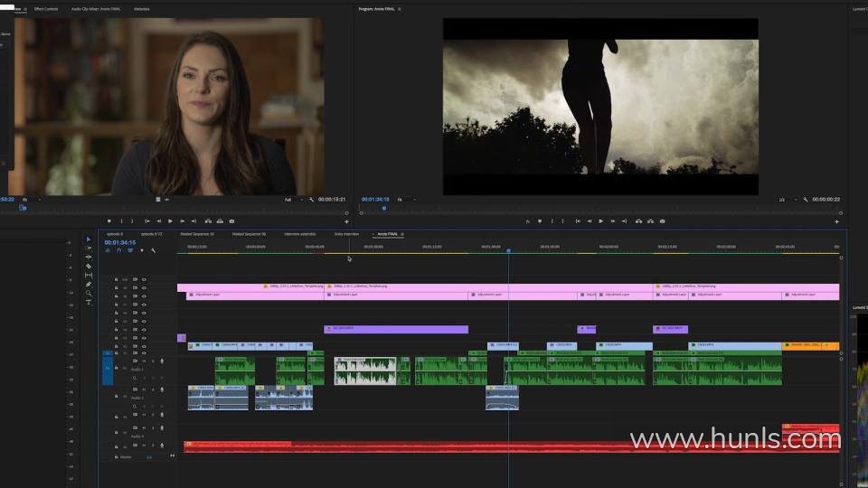Click Overwrite button in Source monitor
This screenshot has height=488, width=868.
[x=220, y=221]
